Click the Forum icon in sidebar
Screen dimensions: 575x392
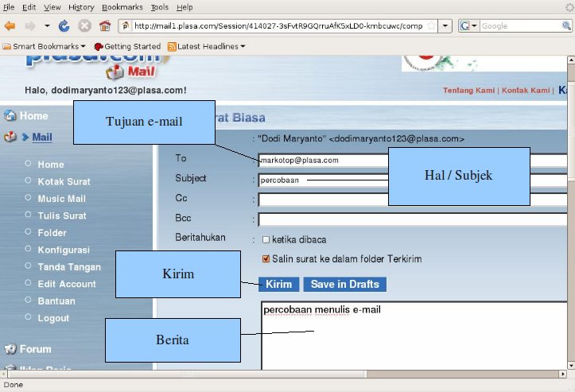click(10, 349)
